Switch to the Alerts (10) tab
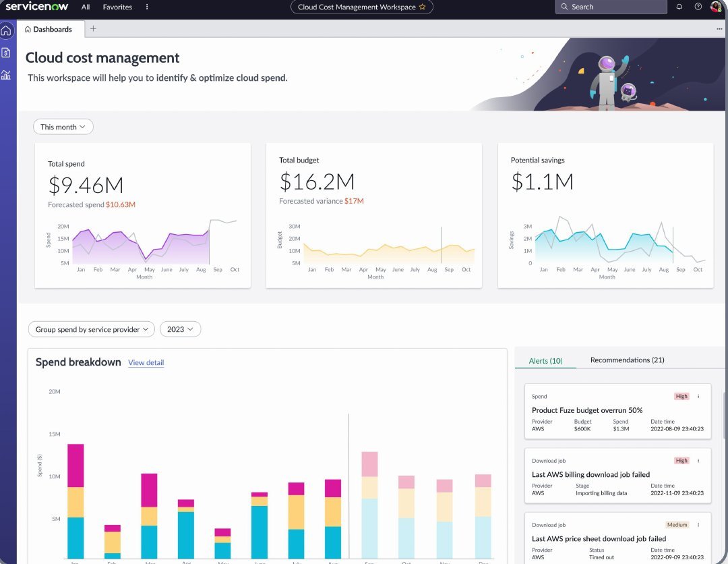728x564 pixels. (x=545, y=360)
